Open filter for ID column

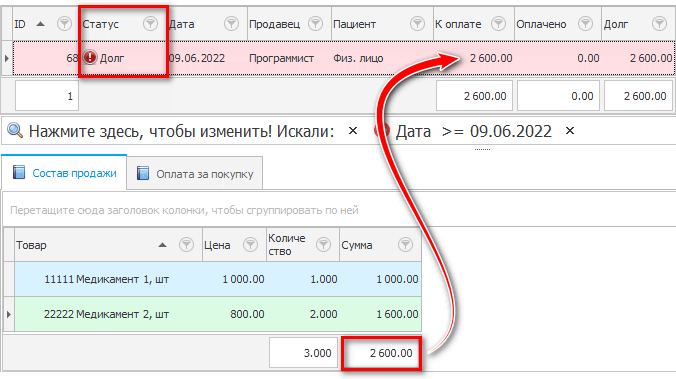coord(64,24)
